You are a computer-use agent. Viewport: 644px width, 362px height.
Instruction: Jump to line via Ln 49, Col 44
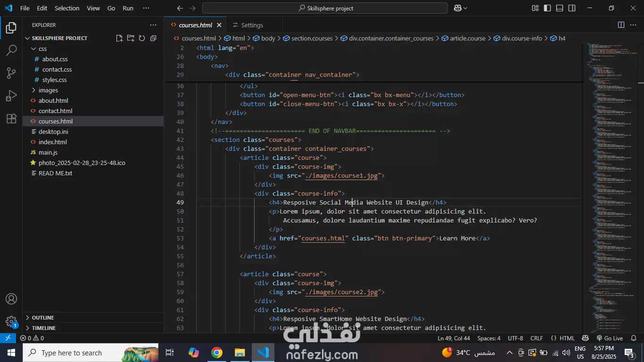pos(454,338)
